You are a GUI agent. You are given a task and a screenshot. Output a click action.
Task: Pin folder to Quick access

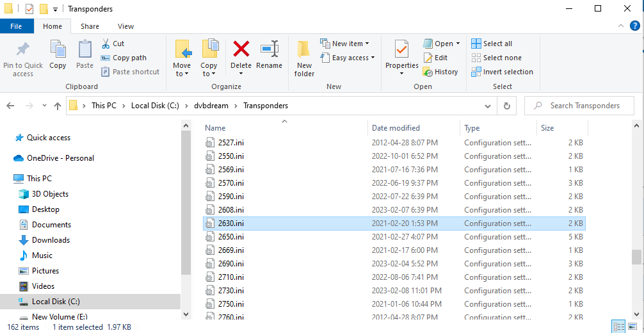22,59
